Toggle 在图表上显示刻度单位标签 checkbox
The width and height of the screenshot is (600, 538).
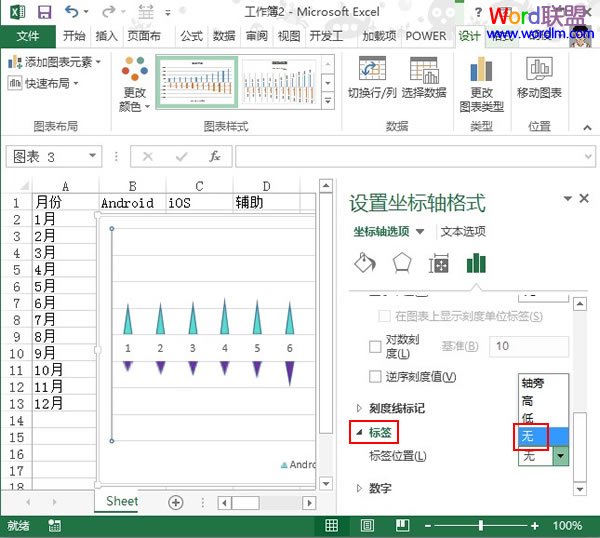(x=383, y=316)
